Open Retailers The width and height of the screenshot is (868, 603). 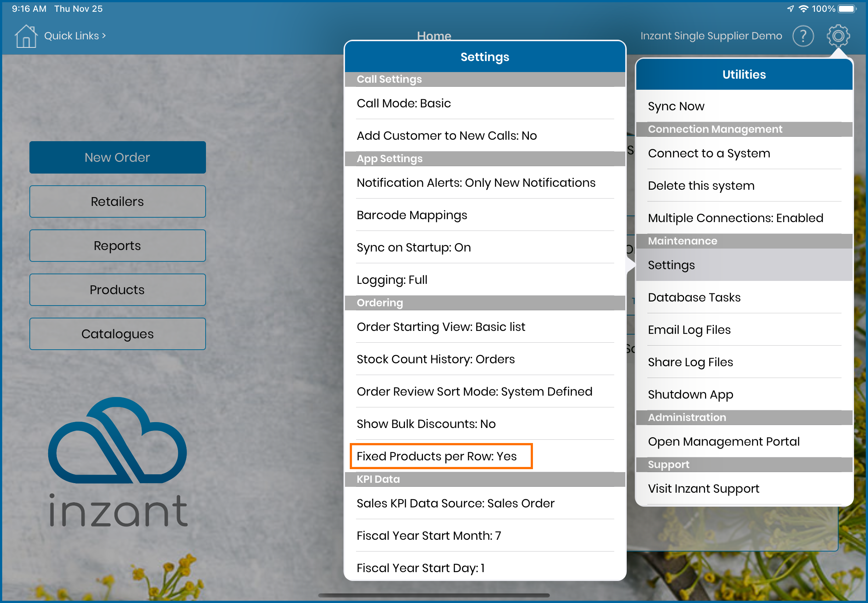tap(118, 202)
